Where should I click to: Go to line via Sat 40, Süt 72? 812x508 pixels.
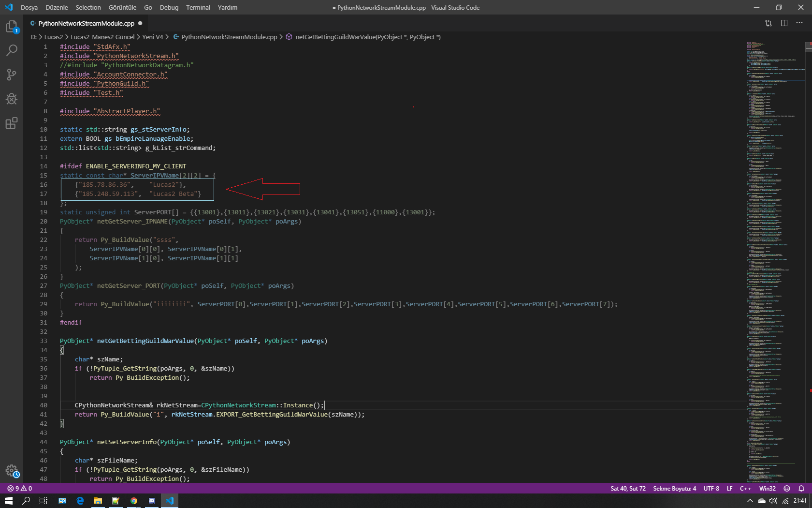628,489
